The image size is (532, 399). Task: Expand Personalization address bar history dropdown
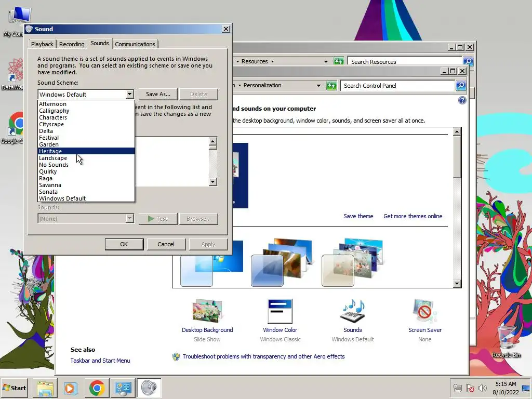point(318,86)
